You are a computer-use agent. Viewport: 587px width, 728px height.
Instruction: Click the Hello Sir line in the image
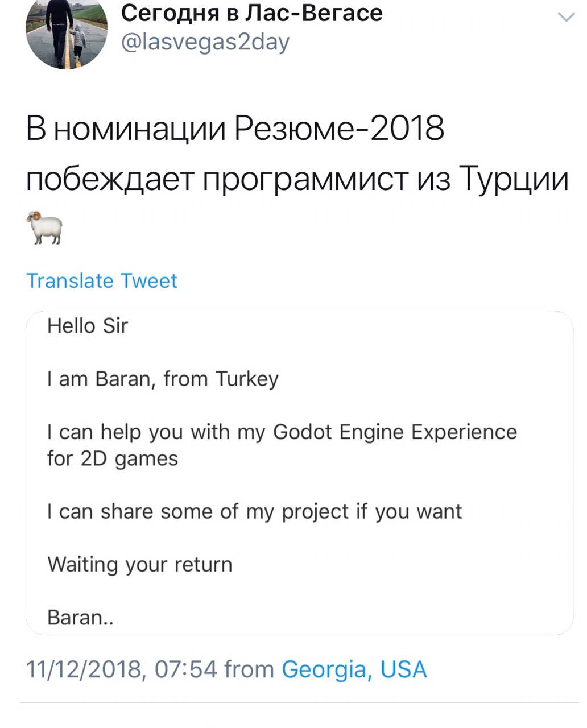pyautogui.click(x=88, y=326)
